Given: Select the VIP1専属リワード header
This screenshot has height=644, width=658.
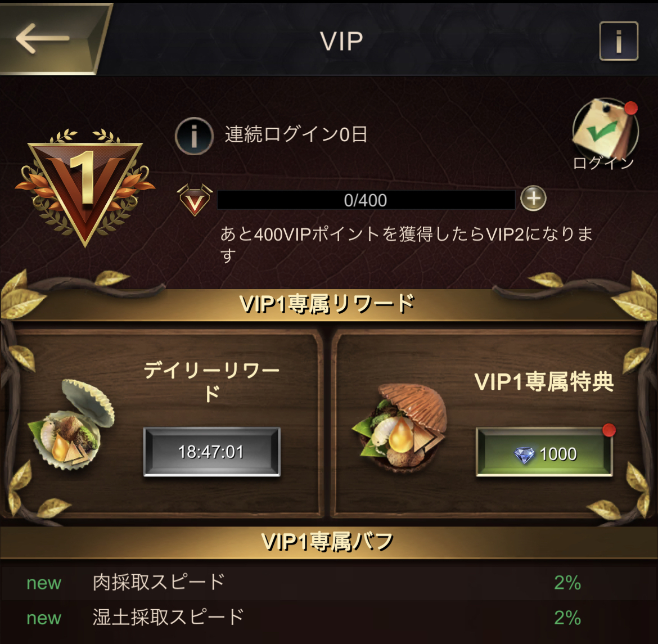Looking at the screenshot, I should (x=327, y=304).
